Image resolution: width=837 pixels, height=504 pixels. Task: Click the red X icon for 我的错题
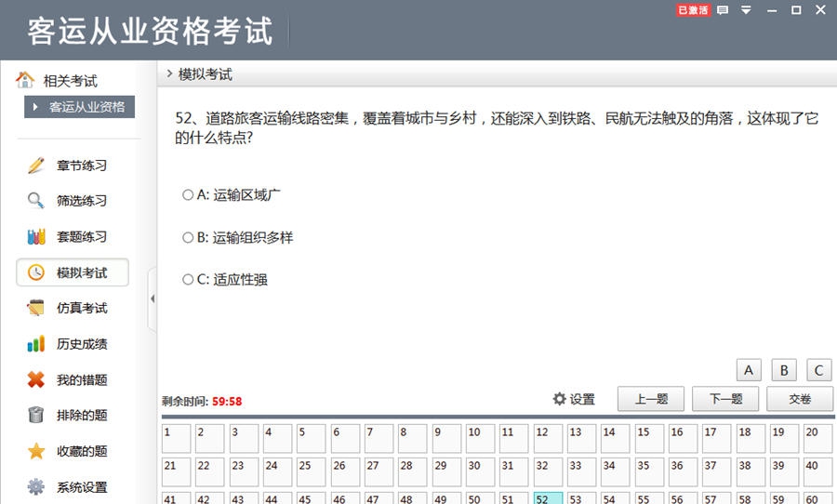click(x=36, y=379)
